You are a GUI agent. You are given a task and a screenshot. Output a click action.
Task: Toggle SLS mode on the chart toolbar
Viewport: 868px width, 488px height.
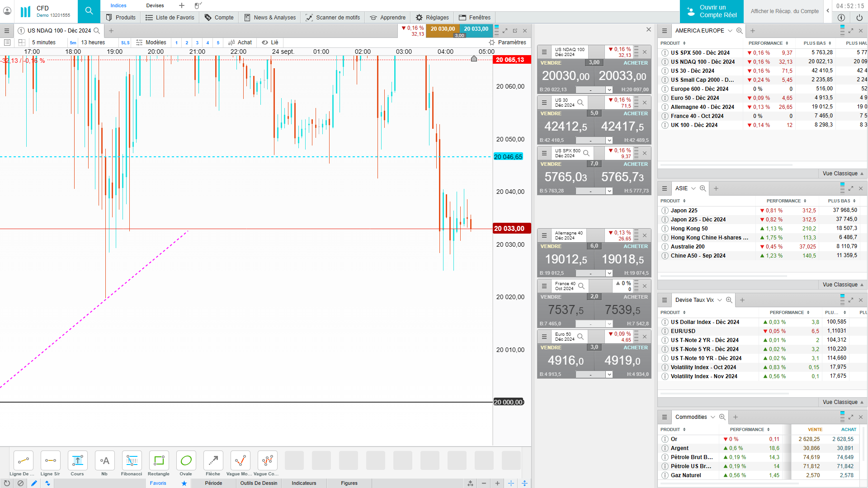[x=125, y=43]
